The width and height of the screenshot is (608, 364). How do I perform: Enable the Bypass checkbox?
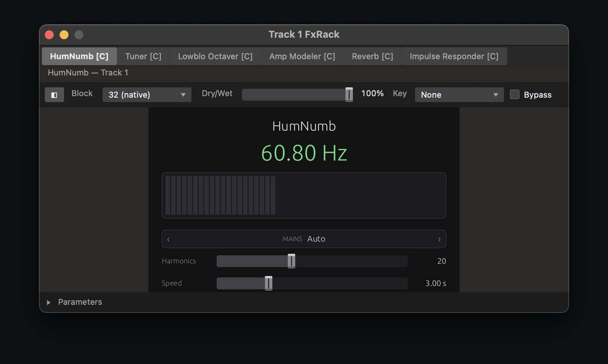515,94
